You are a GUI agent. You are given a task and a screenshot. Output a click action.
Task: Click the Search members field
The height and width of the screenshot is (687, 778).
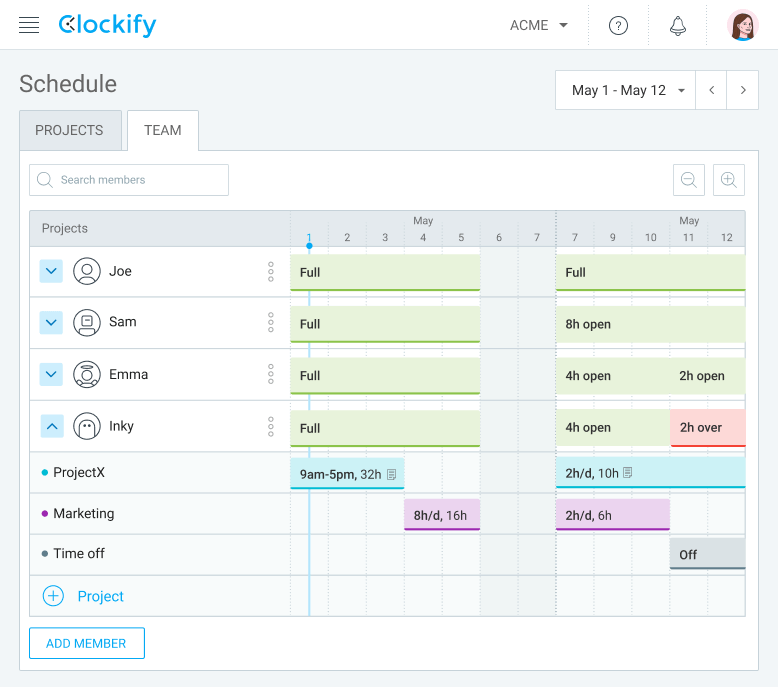129,180
